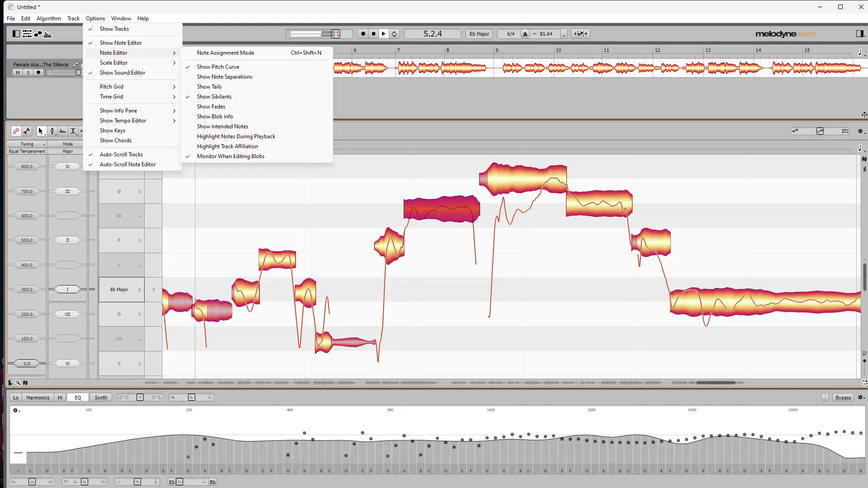Viewport: 868px width, 488px height.
Task: Disable the Show Pitch Curve option
Action: tap(218, 66)
